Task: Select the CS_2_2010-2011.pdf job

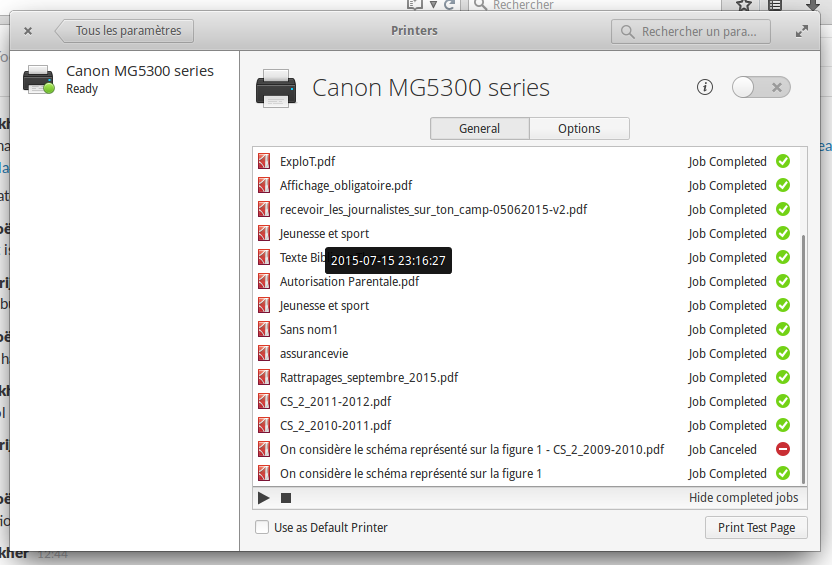Action: tap(527, 425)
